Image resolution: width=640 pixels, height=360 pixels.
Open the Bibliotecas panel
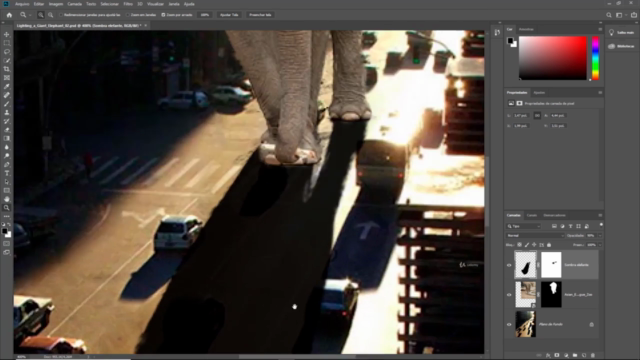coord(621,47)
